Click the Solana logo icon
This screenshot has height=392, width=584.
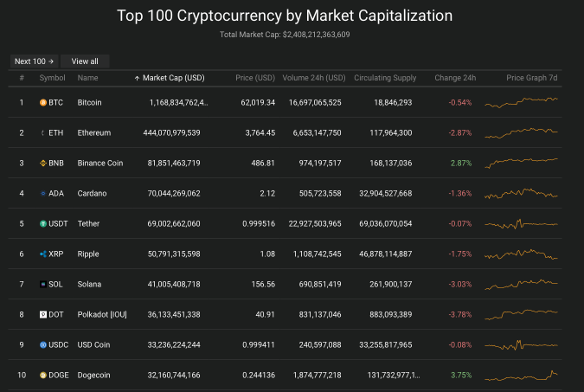[x=43, y=284]
